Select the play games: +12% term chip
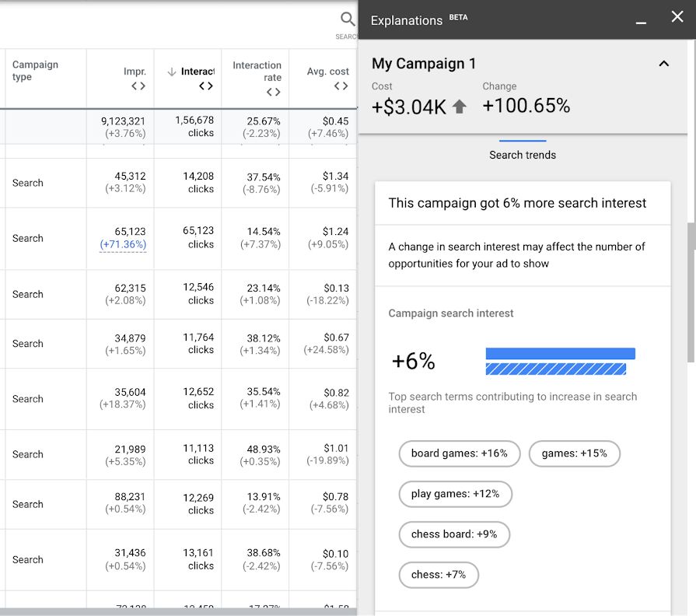696x616 pixels. point(455,494)
